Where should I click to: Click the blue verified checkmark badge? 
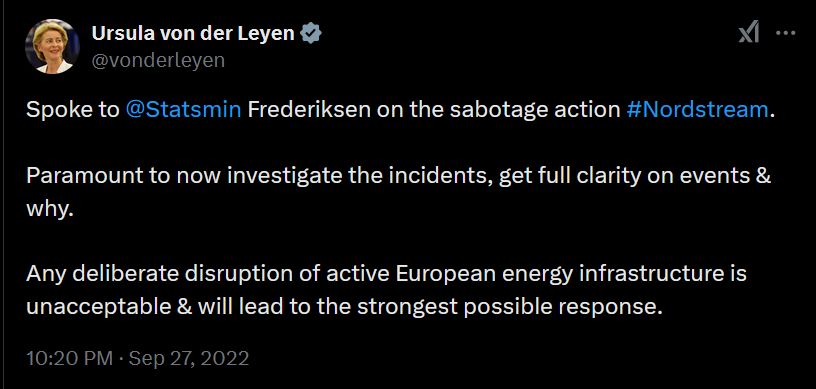point(312,34)
